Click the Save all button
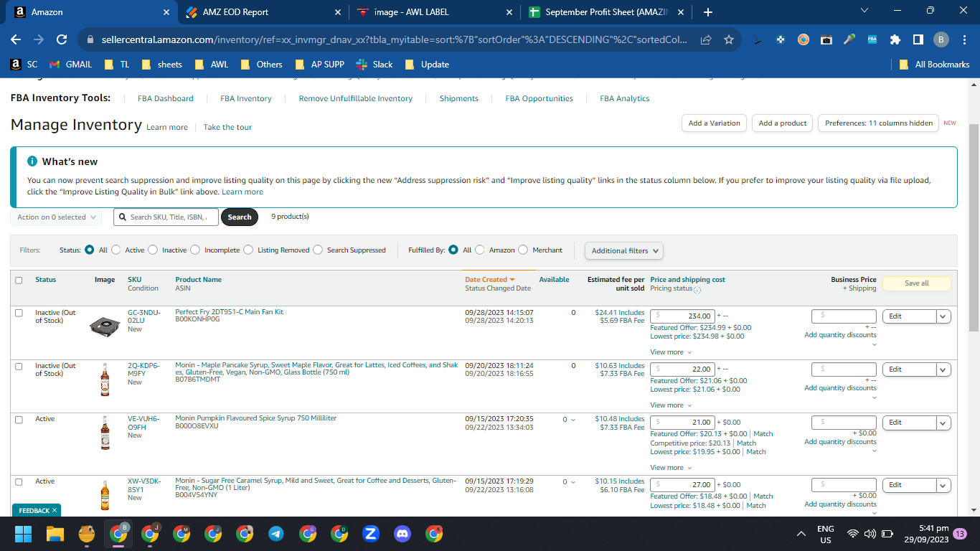This screenshot has height=551, width=980. [916, 283]
